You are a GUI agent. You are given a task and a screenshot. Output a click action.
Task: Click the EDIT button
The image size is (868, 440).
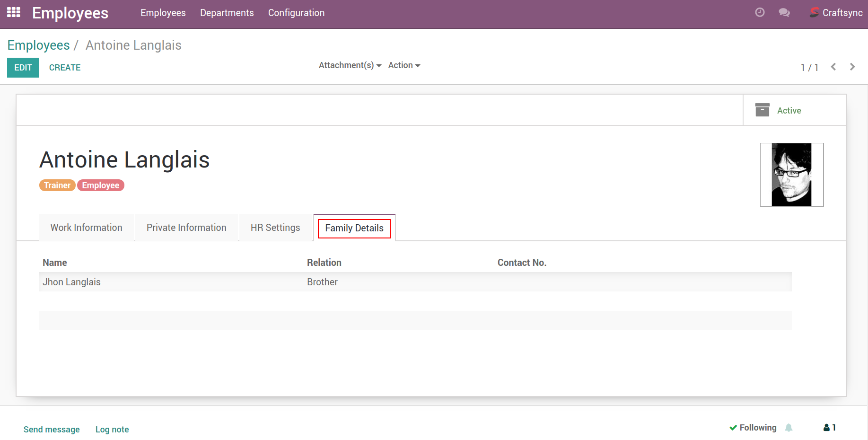(x=23, y=68)
